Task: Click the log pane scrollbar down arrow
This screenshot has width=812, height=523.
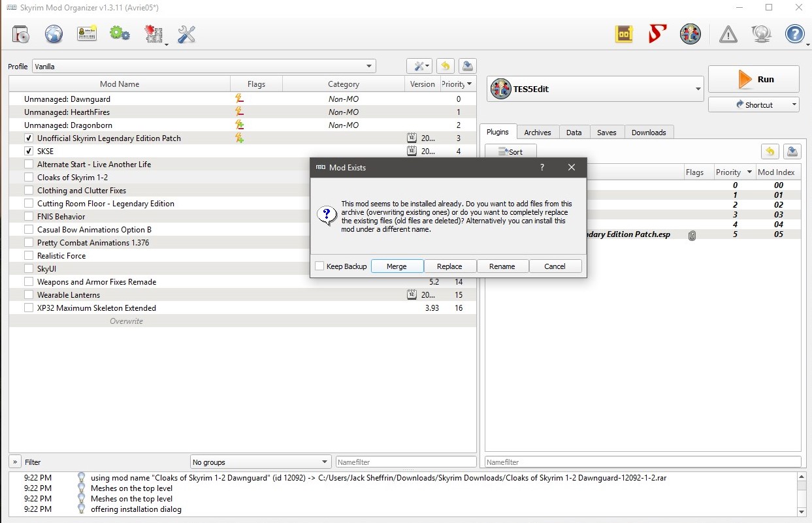Action: click(x=802, y=512)
